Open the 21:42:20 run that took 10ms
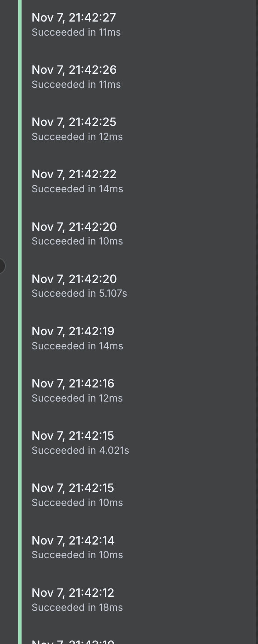The height and width of the screenshot is (644, 258). pos(74,227)
